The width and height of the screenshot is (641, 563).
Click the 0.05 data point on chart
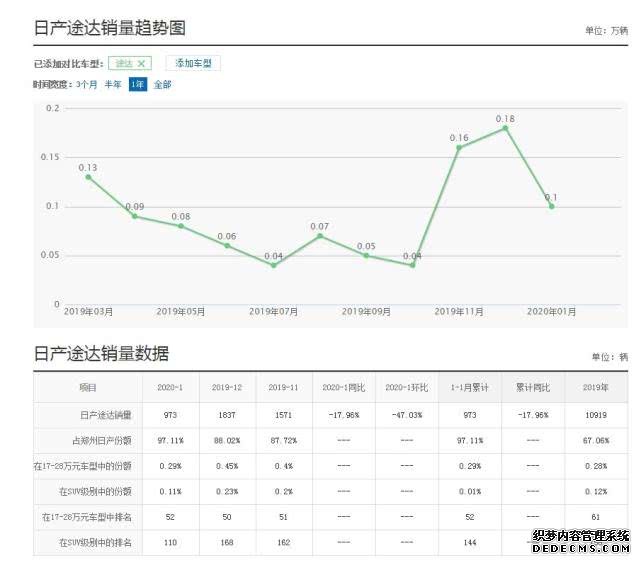366,256
